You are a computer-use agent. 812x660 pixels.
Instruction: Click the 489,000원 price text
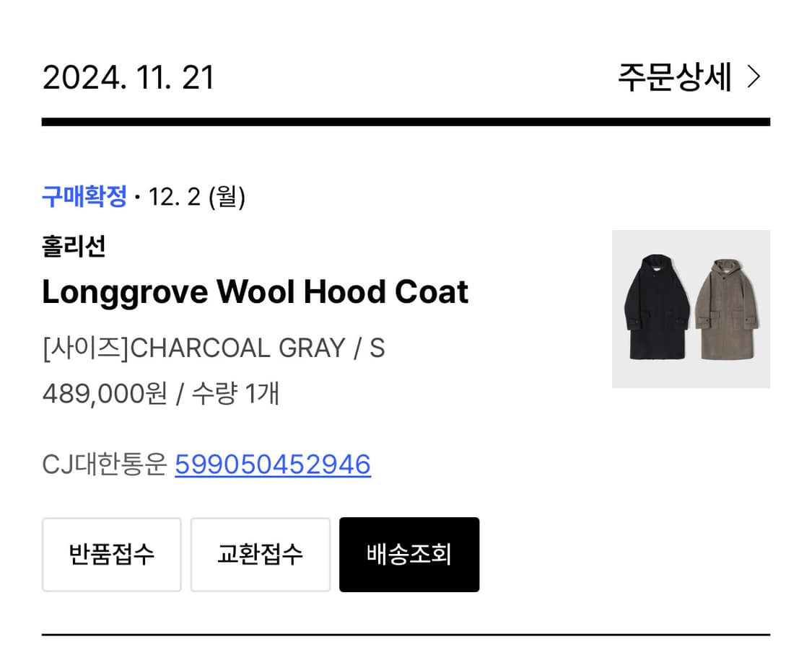pyautogui.click(x=105, y=393)
